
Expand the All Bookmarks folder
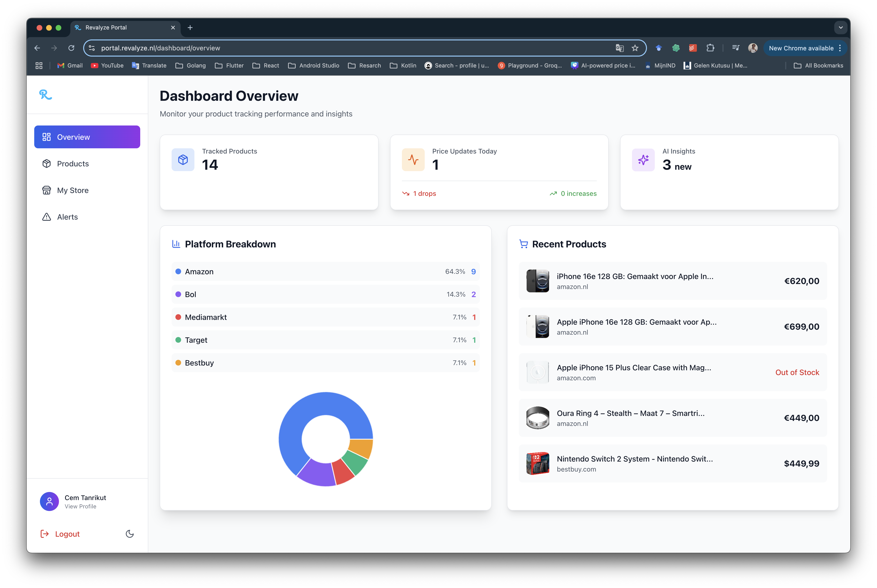tap(819, 66)
